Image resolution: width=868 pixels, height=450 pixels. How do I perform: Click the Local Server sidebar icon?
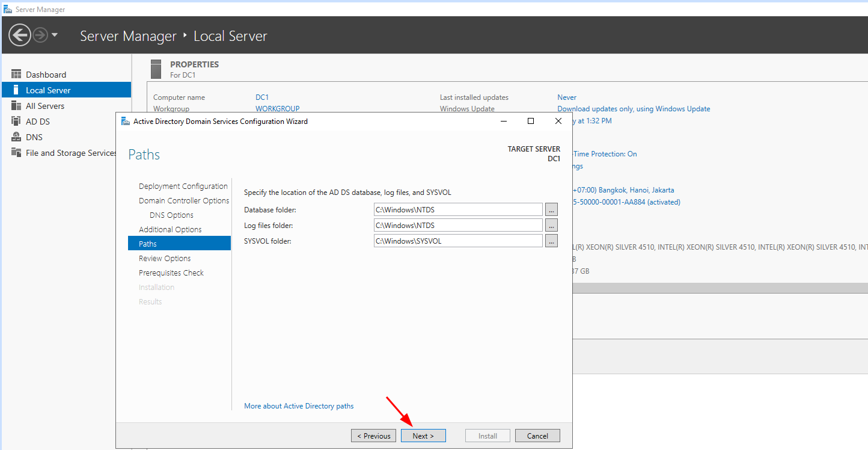pos(16,90)
